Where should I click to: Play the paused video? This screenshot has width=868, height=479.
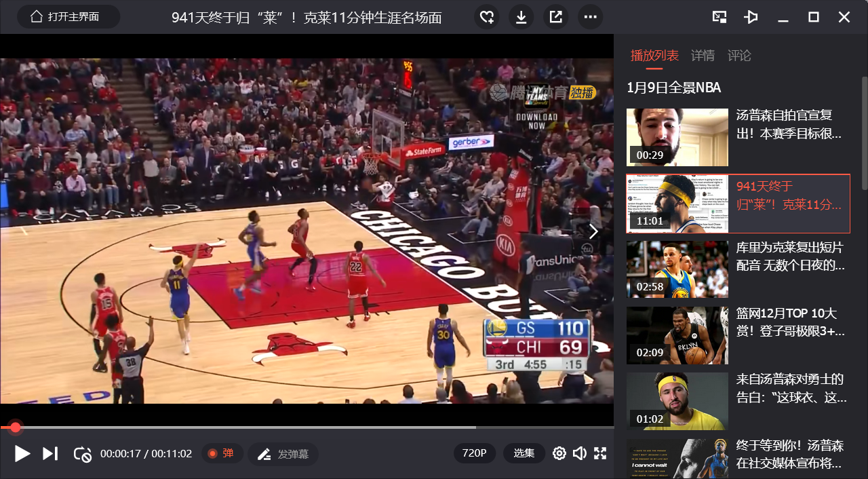[x=22, y=453]
